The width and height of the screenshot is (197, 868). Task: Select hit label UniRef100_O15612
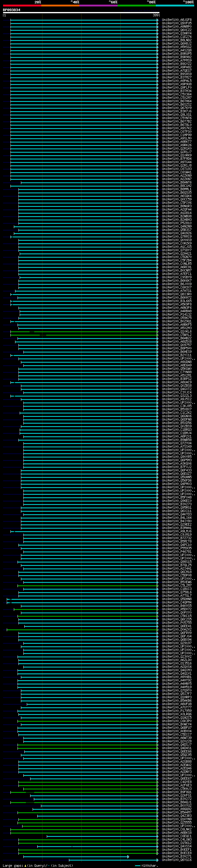coord(177,843)
